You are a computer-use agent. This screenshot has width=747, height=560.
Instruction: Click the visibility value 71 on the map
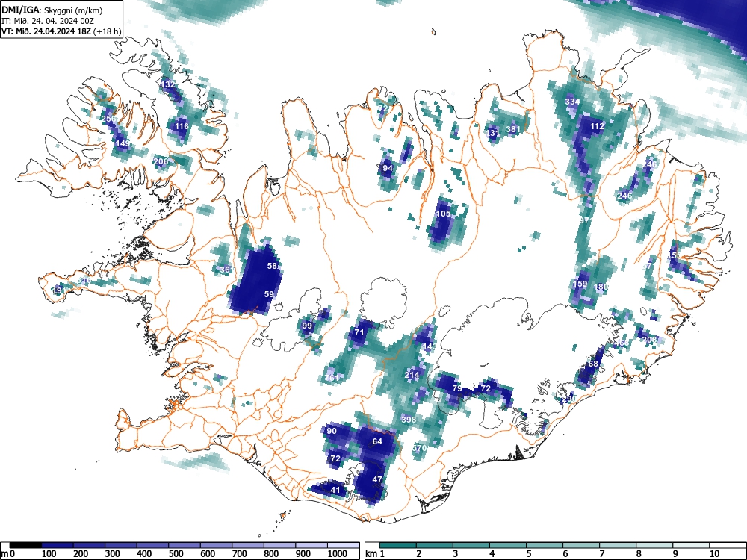point(359,332)
